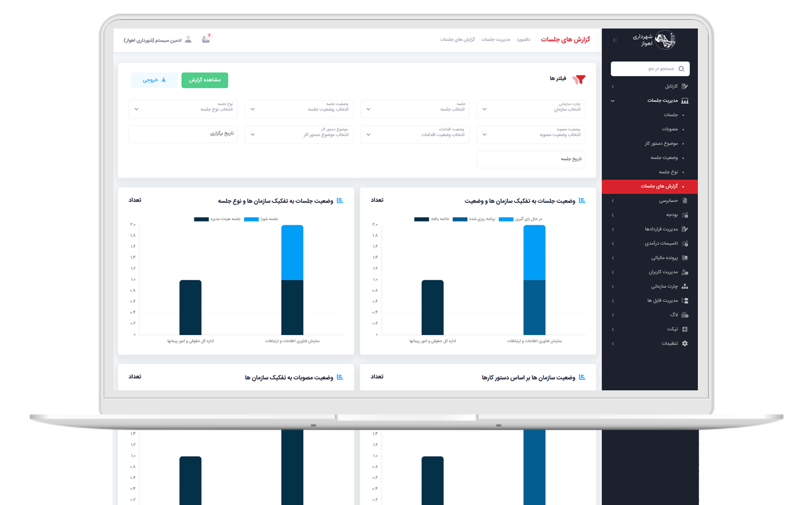Screen dimensions: 812x505
Task: Select وضعیت جلسه in the sidebar submenu
Action: (664, 158)
